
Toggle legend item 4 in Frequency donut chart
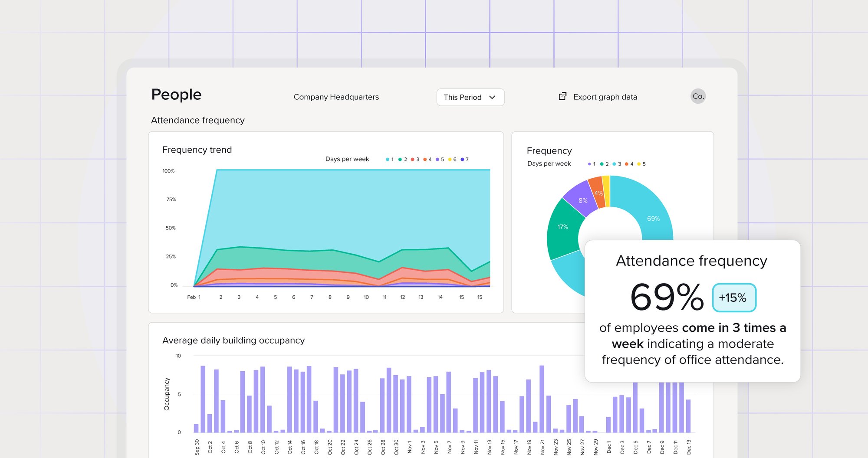point(629,164)
